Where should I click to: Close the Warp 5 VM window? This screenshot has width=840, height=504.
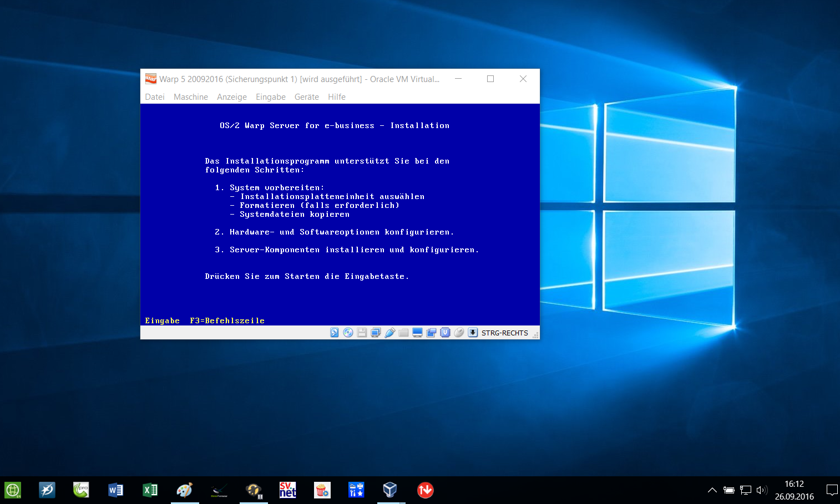523,79
